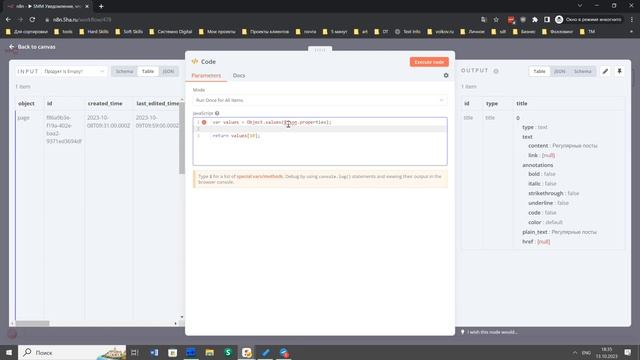640x360 pixels.
Task: Open the Incognito window indicator
Action: click(x=588, y=20)
